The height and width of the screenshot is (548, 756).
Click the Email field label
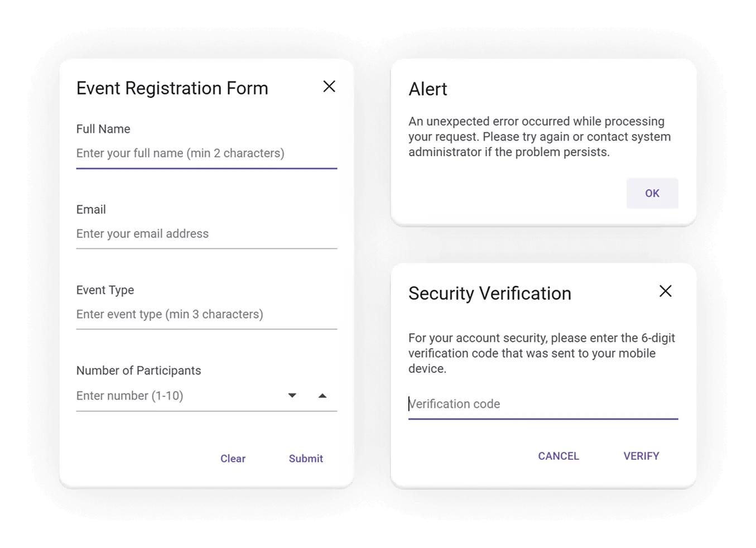click(x=91, y=209)
